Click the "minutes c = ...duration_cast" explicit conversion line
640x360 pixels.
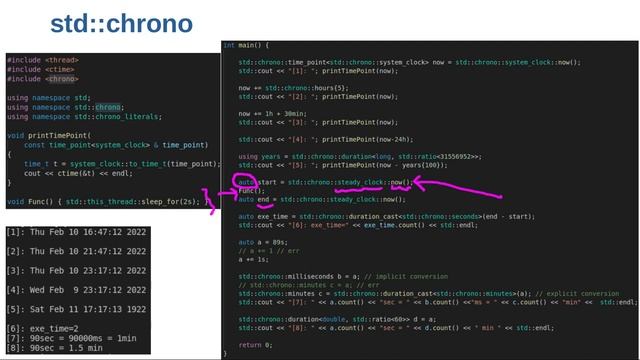tap(429, 294)
